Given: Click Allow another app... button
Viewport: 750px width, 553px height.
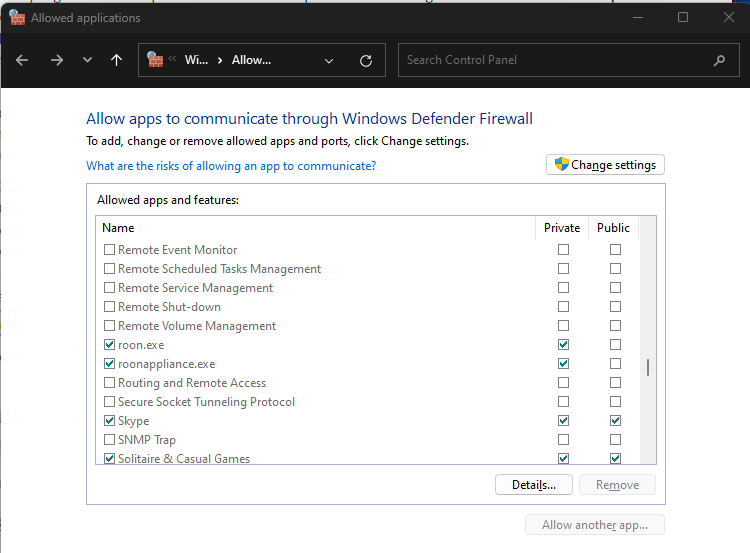Looking at the screenshot, I should (595, 525).
